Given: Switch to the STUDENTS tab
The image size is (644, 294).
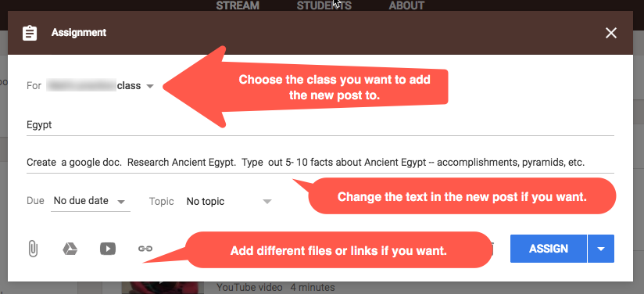Looking at the screenshot, I should tap(324, 5).
